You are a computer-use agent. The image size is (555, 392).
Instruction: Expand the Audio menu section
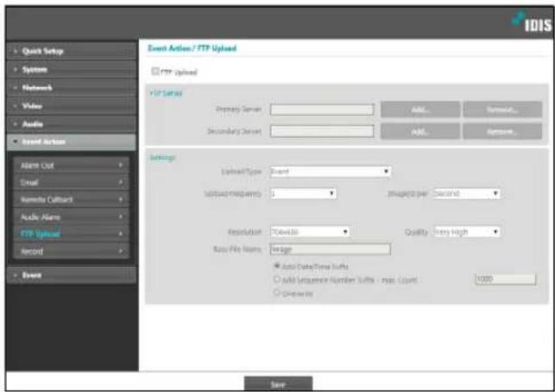click(71, 124)
